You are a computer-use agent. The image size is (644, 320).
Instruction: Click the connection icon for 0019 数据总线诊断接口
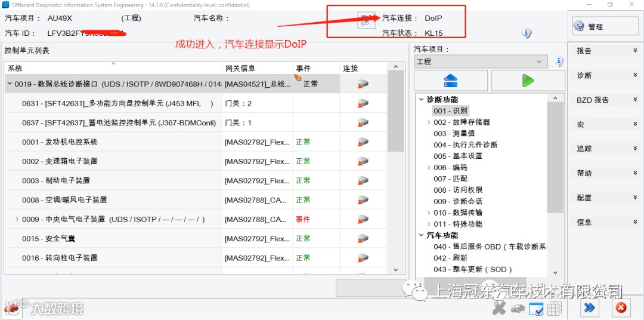pyautogui.click(x=363, y=84)
